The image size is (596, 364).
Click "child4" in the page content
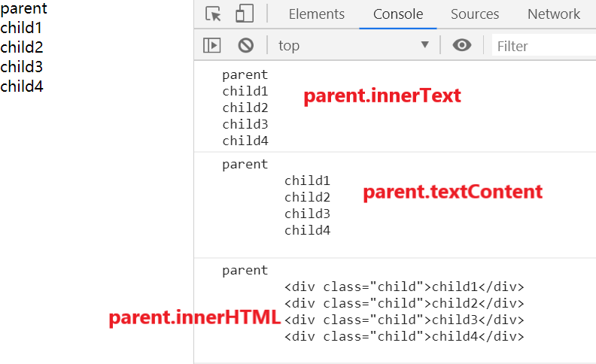[22, 86]
